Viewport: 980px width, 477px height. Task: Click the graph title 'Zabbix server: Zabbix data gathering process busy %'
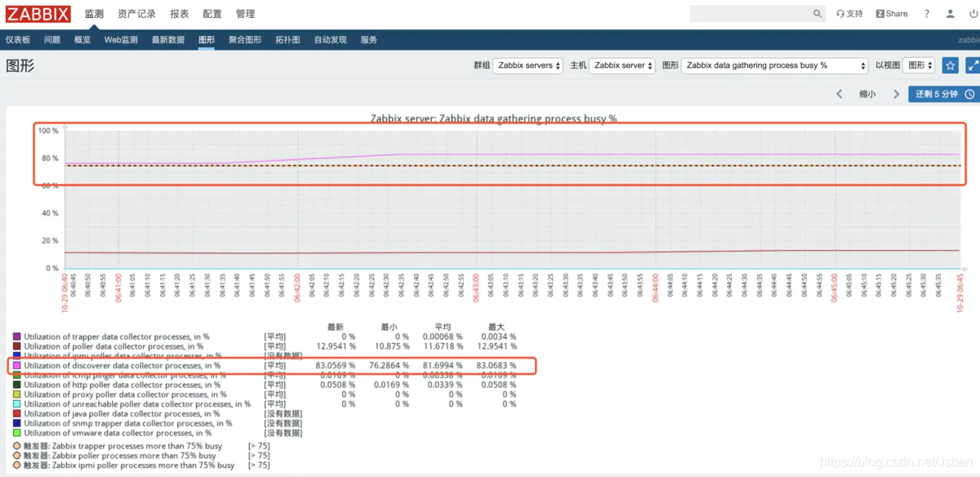[x=493, y=118]
